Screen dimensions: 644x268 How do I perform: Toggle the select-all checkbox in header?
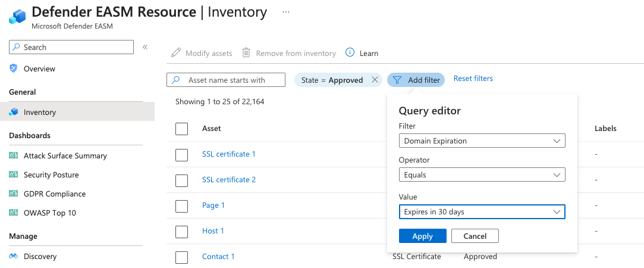pyautogui.click(x=182, y=129)
